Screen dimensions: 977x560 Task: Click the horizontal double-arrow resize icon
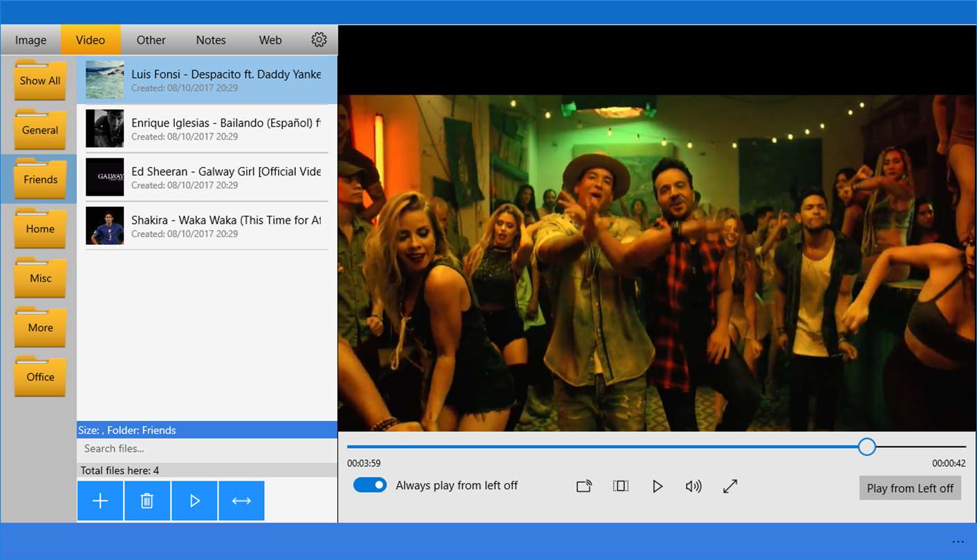click(241, 501)
